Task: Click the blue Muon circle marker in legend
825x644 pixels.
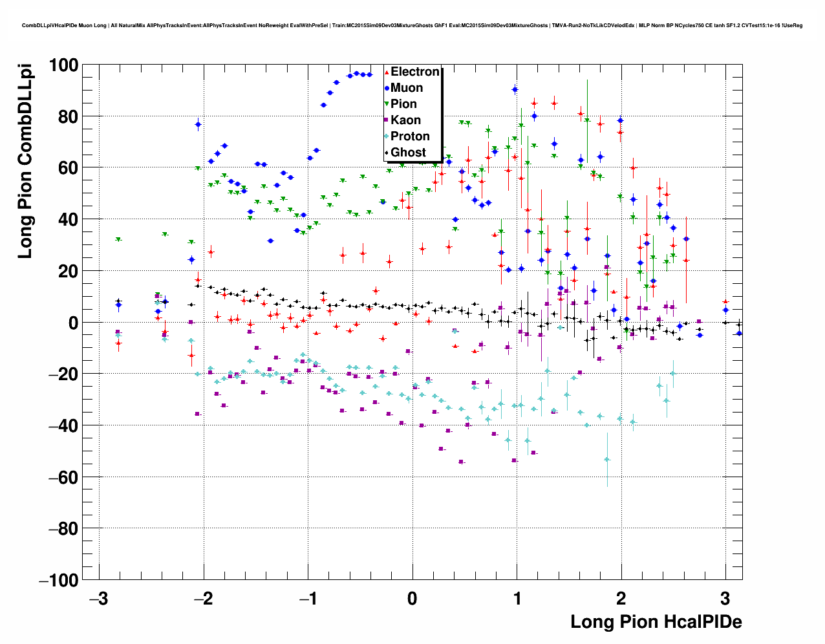Action: (387, 89)
